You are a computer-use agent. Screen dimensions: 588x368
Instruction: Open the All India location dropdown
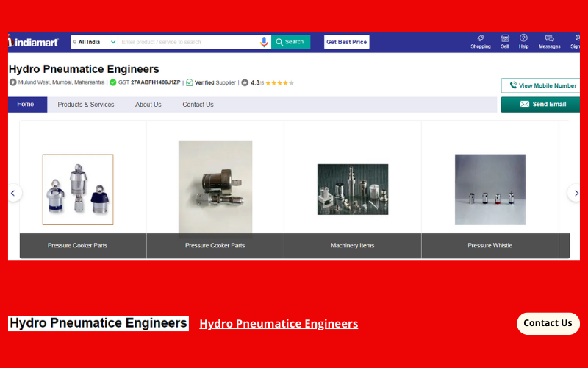pos(94,42)
